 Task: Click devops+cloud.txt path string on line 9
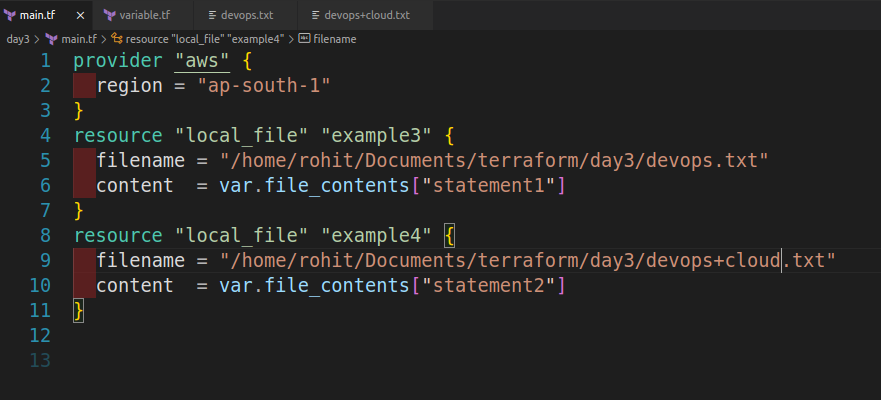pos(528,261)
